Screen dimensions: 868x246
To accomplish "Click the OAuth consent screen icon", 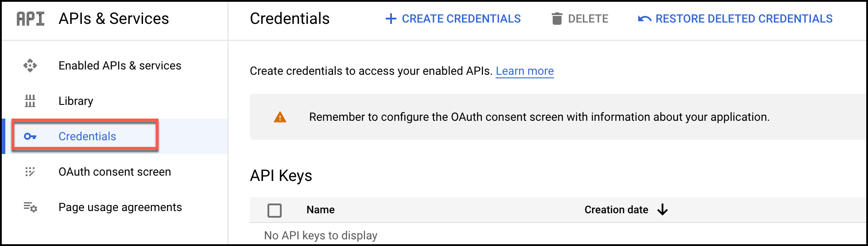I will coord(30,172).
